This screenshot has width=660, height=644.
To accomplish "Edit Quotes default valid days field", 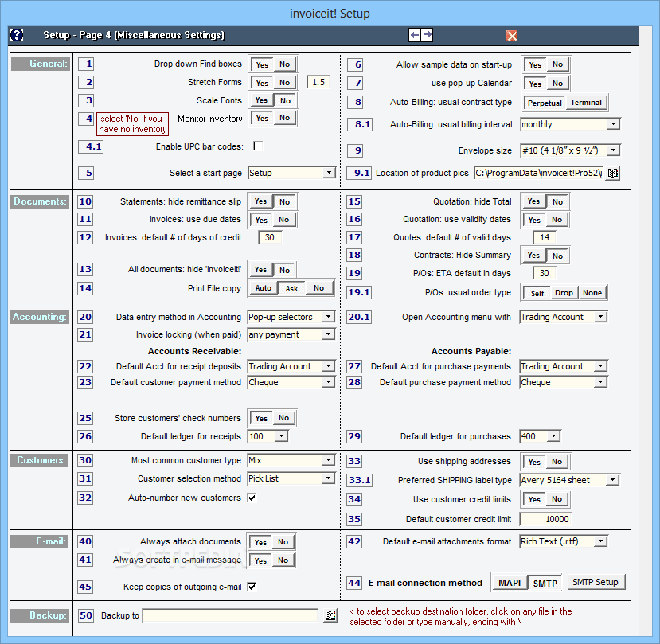I will [545, 237].
